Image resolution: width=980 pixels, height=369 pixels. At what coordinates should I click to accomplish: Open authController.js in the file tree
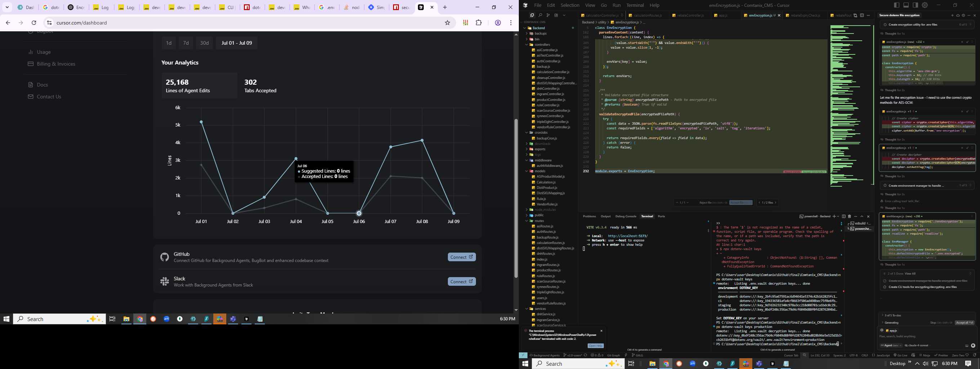pyautogui.click(x=548, y=61)
